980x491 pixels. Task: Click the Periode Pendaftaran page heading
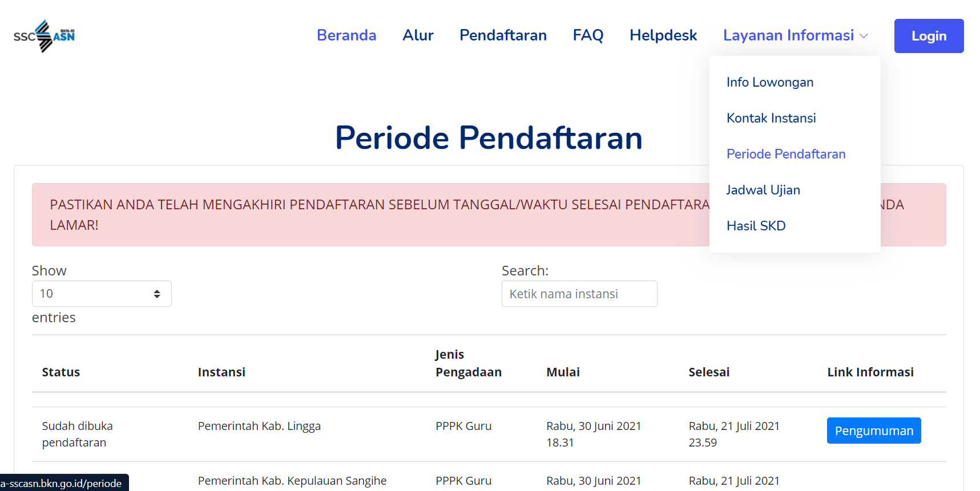pyautogui.click(x=489, y=138)
